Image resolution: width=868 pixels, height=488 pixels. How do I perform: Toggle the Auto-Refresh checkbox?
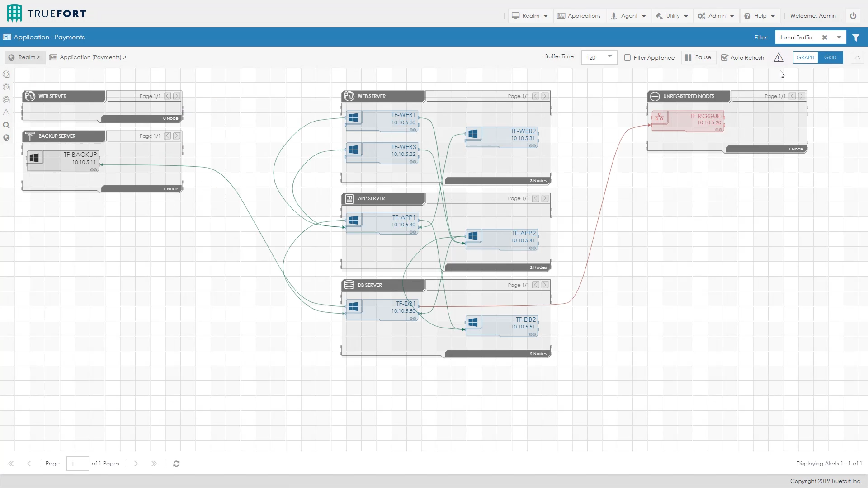(724, 57)
